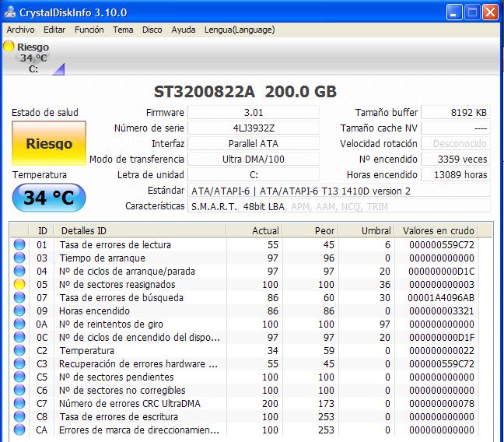Open the Archivo menu

click(x=20, y=30)
